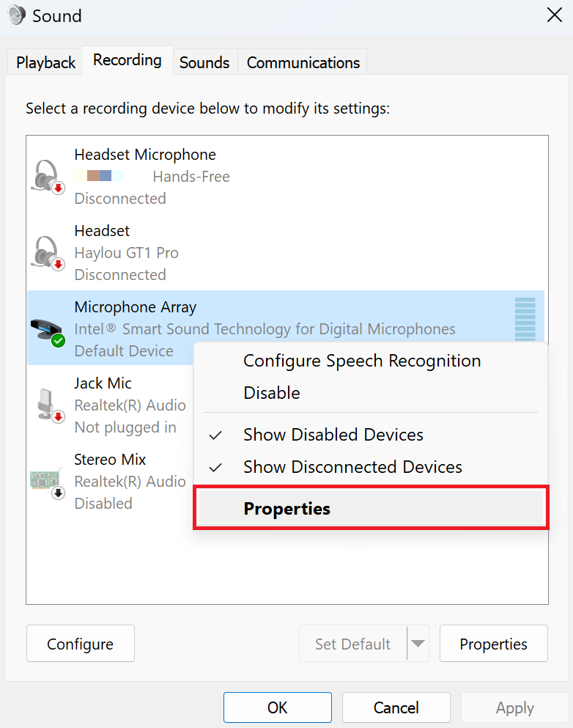Screen dimensions: 573x728
Task: Click the Configure button
Action: tap(80, 643)
